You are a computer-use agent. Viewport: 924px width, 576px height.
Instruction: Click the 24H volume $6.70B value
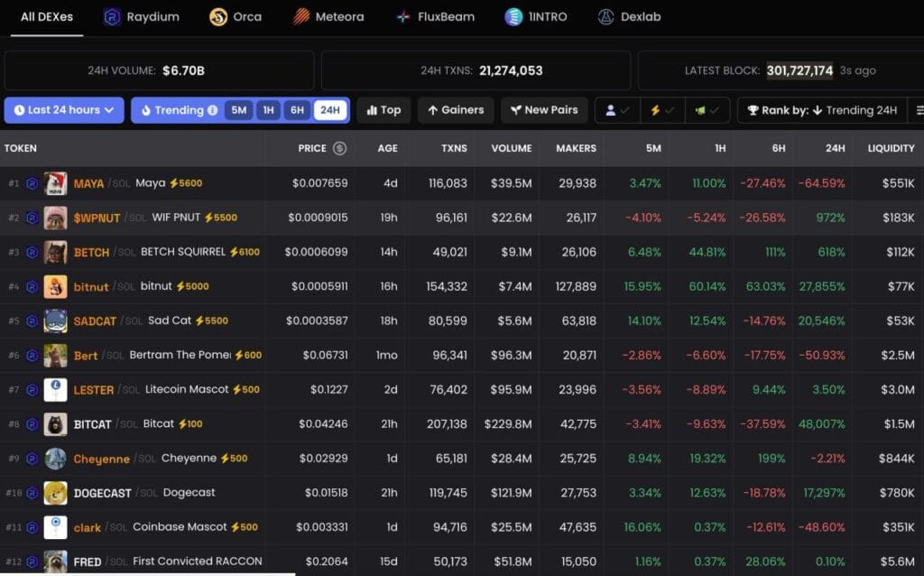183,70
